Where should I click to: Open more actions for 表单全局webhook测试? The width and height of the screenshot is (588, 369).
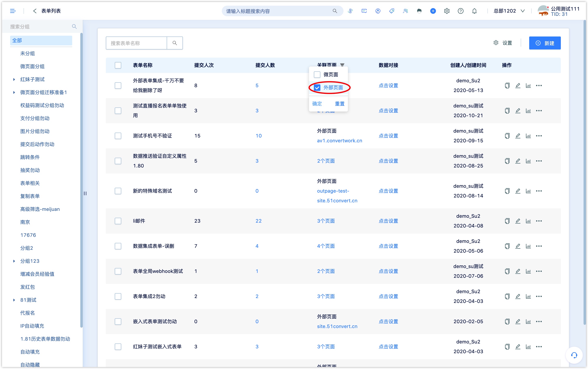pos(539,271)
